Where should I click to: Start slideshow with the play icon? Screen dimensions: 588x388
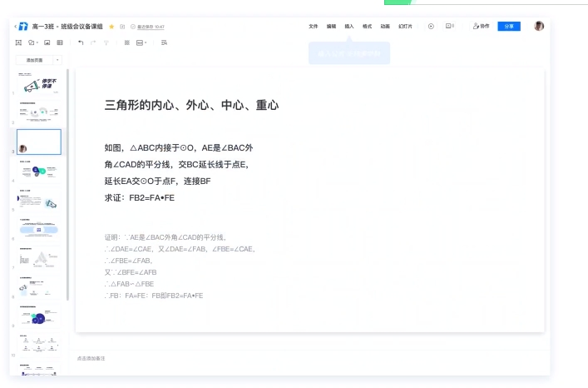[431, 27]
